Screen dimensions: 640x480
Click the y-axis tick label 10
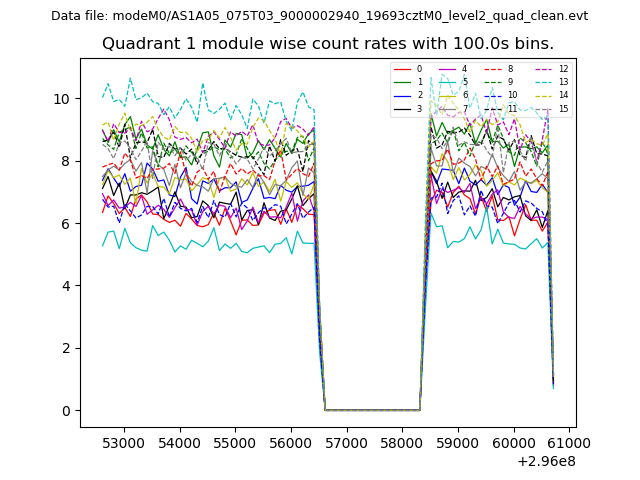pyautogui.click(x=62, y=99)
